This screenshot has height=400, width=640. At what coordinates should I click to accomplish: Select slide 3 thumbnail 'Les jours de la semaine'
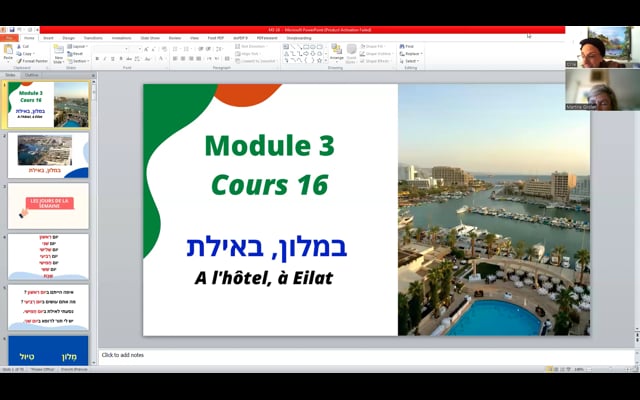coord(48,206)
